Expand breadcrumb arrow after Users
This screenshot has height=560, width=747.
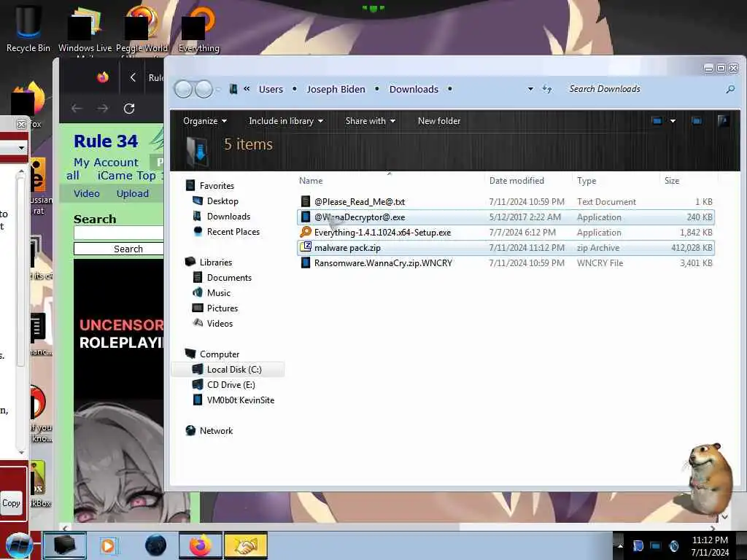[295, 89]
